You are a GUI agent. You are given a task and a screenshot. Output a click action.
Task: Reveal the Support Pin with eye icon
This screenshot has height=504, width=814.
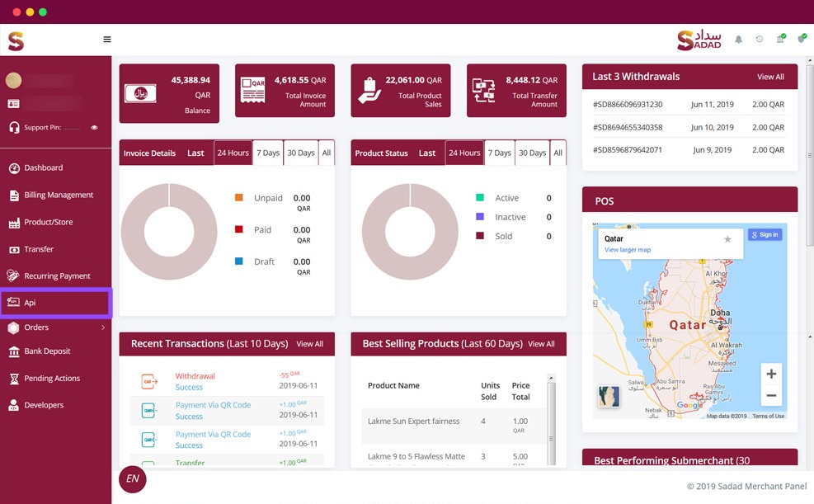click(94, 128)
